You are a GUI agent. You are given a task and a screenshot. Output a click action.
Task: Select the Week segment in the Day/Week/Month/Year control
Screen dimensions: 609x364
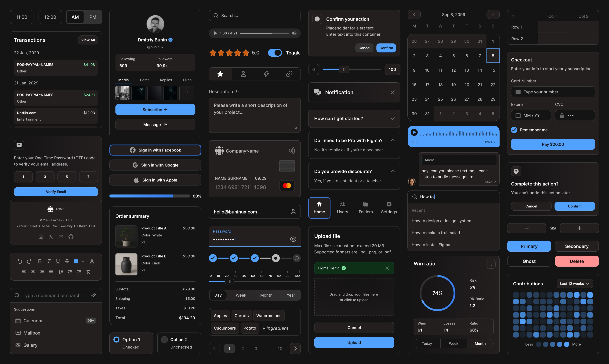pos(241,295)
